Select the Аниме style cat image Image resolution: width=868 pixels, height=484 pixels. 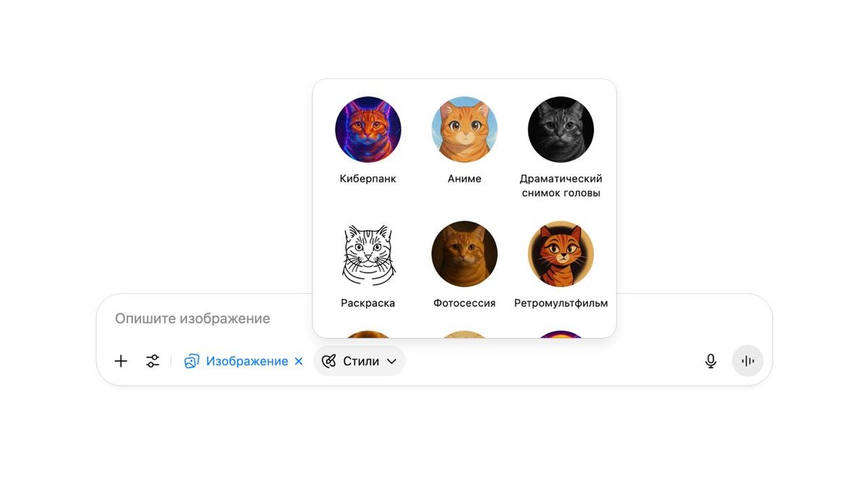point(464,130)
